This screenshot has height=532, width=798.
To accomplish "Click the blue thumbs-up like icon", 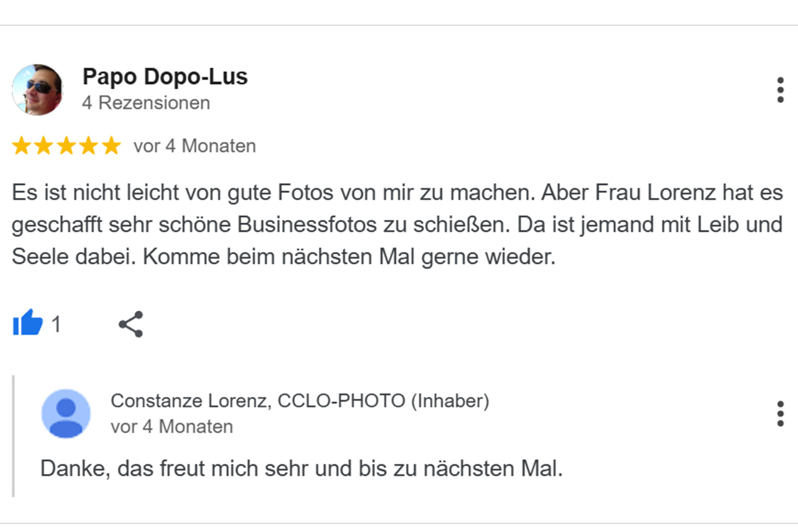I will tap(27, 323).
